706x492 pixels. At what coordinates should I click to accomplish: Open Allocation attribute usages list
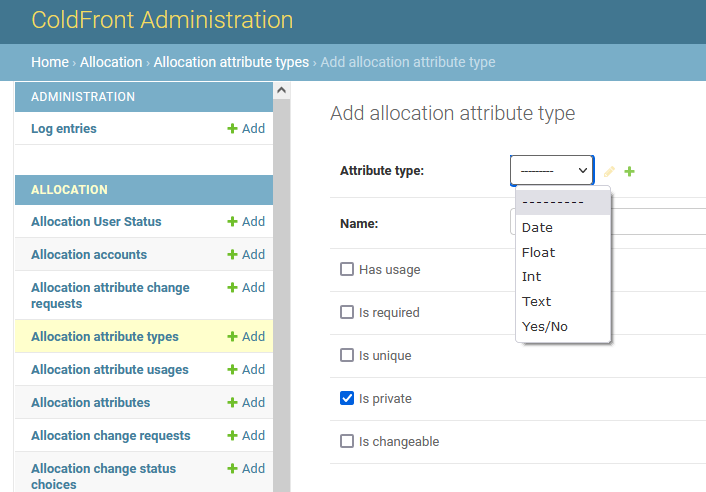(110, 370)
